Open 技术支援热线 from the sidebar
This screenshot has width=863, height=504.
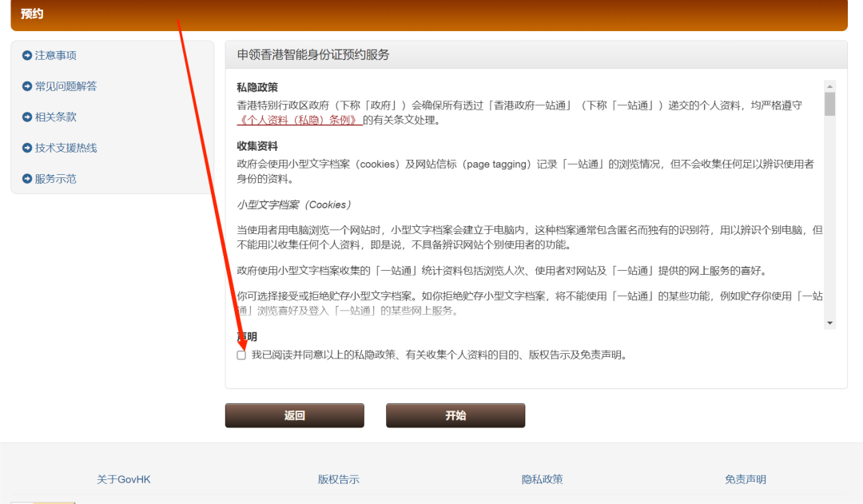67,148
